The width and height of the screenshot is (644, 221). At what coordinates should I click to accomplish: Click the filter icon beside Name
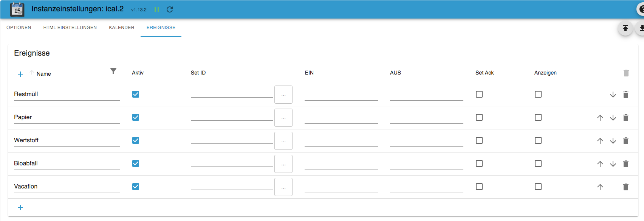click(113, 71)
